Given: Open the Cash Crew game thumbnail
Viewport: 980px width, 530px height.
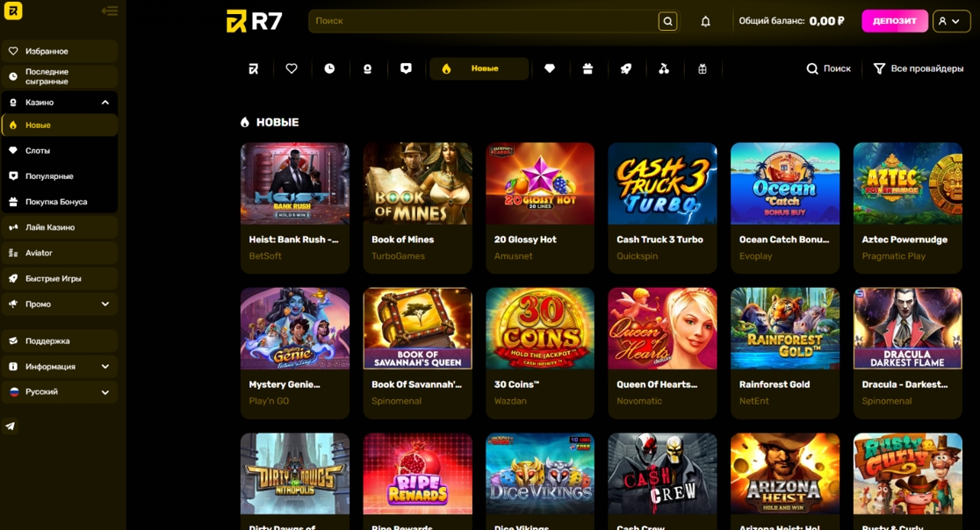Looking at the screenshot, I should point(662,474).
